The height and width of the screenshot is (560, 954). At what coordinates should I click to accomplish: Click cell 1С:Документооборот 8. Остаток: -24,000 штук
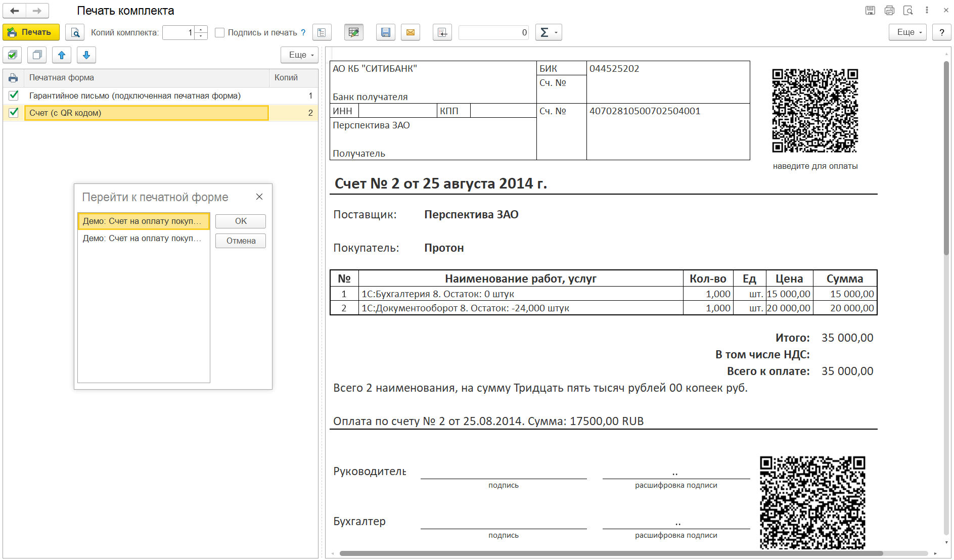521,308
